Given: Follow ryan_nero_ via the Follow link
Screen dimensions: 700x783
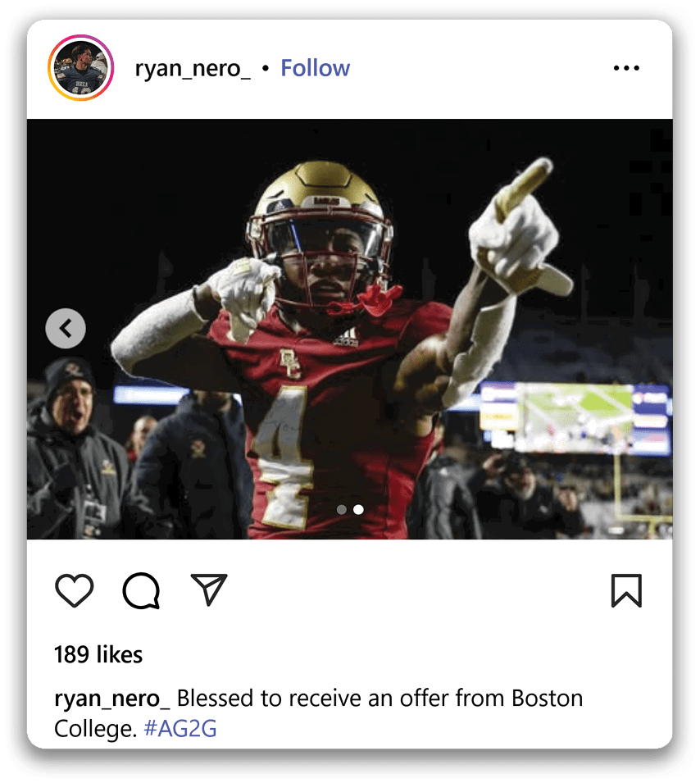Looking at the screenshot, I should pyautogui.click(x=315, y=68).
